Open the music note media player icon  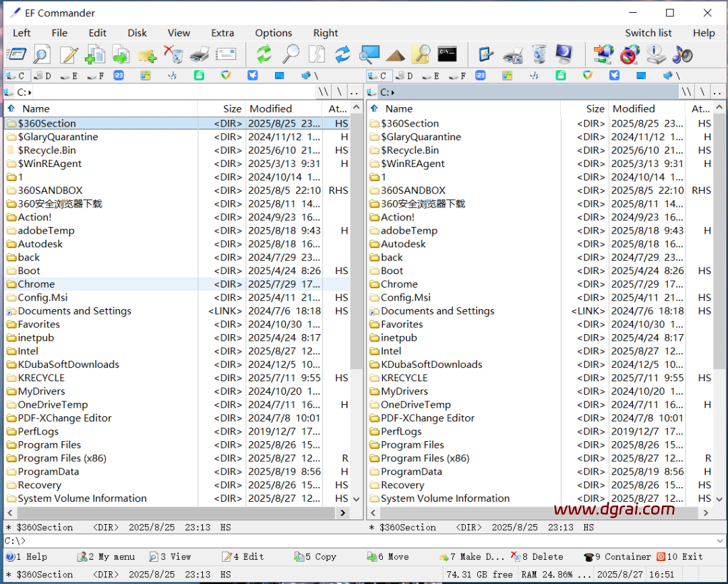coord(682,55)
